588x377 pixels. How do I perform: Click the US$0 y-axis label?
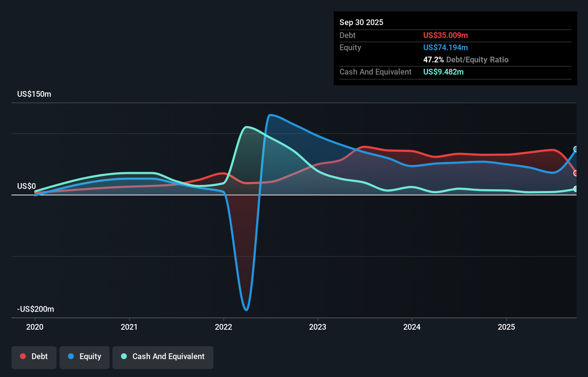coord(26,186)
